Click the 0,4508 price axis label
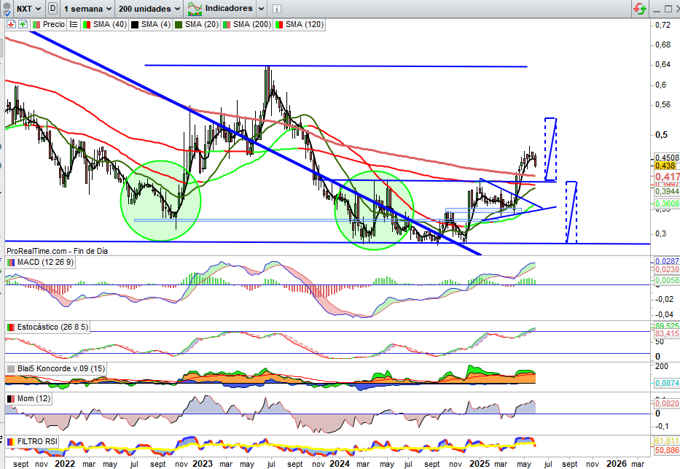The width and height of the screenshot is (680, 469). (x=667, y=158)
